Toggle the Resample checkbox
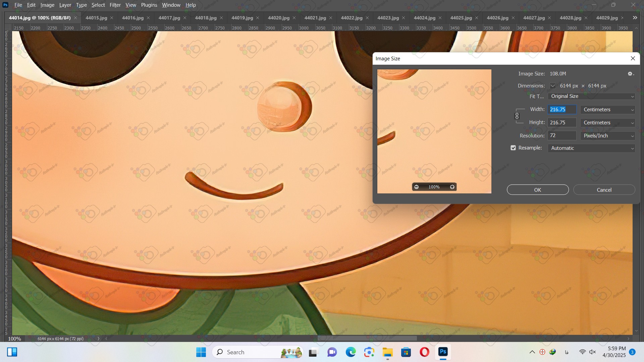 tap(513, 148)
